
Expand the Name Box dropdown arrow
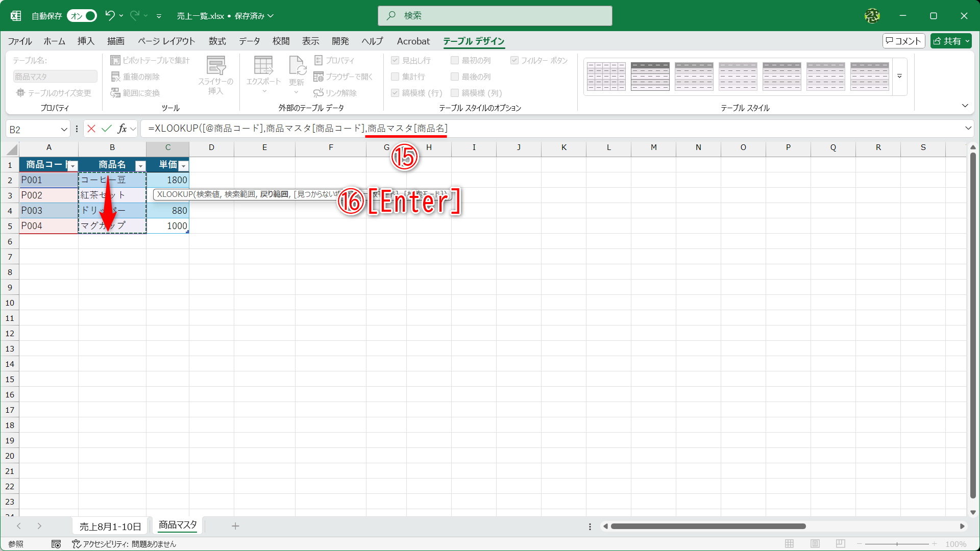tap(64, 130)
